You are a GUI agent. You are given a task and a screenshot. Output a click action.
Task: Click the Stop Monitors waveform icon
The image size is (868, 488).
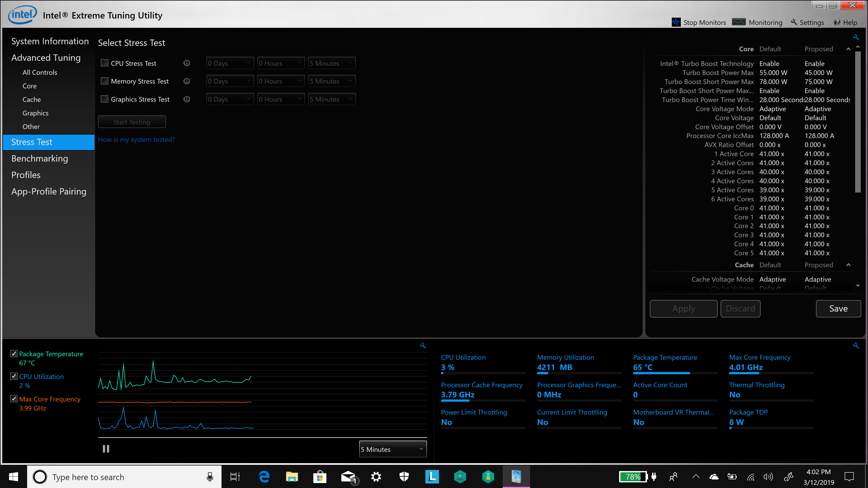pyautogui.click(x=676, y=22)
